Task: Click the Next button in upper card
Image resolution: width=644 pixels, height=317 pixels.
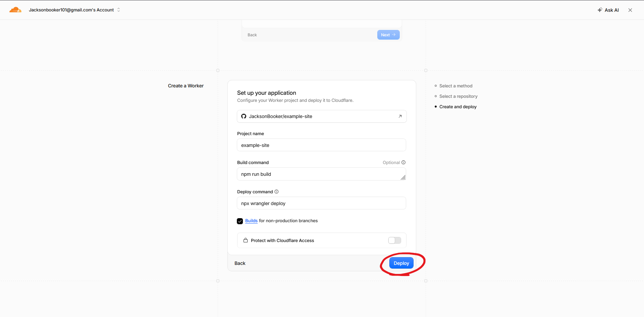Action: pos(388,35)
